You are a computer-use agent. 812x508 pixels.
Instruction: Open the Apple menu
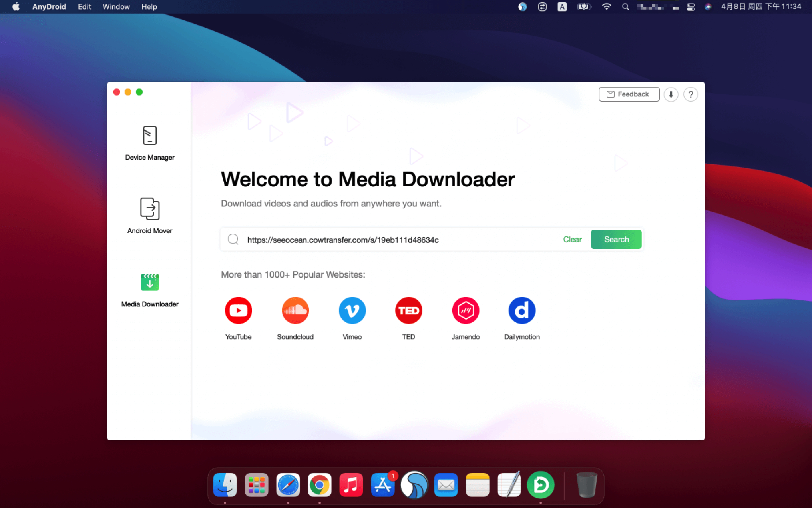pos(16,6)
